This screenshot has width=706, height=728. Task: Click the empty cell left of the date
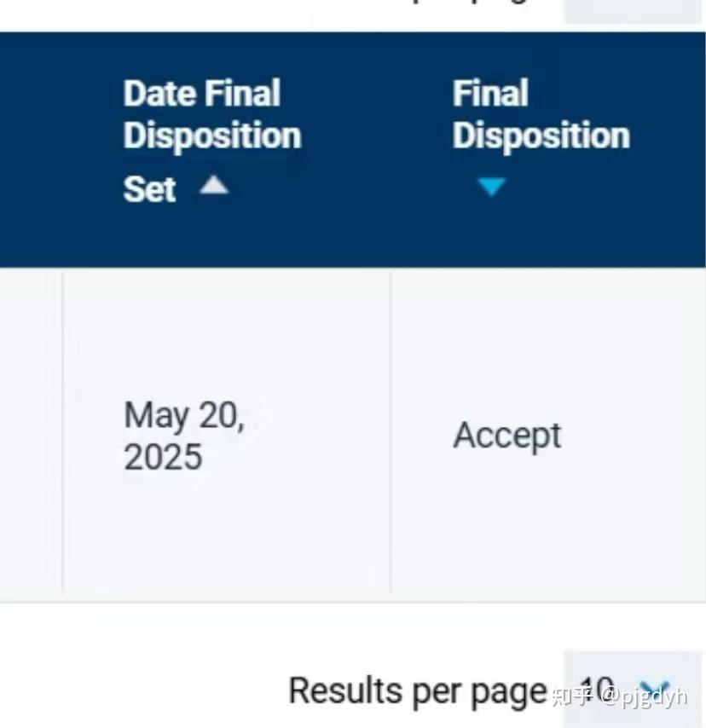31,433
